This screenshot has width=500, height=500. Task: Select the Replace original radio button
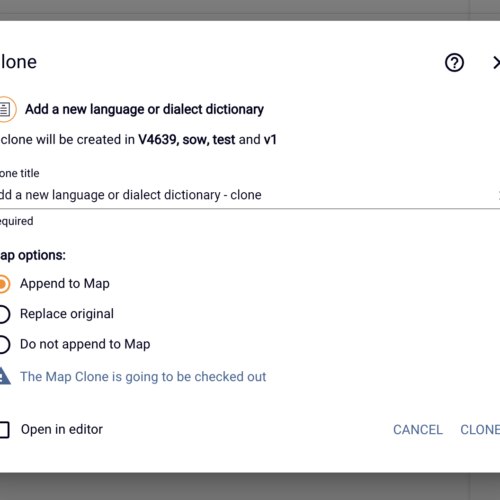4,314
